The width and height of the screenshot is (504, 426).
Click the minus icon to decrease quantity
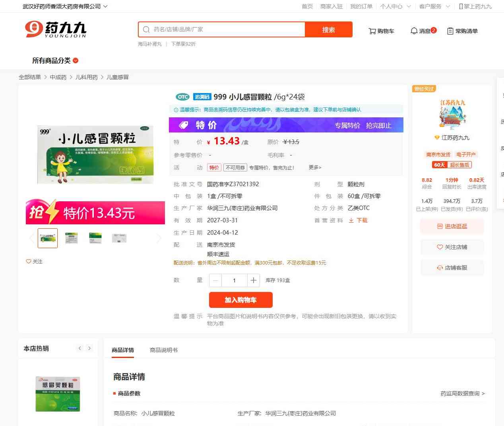coord(215,280)
